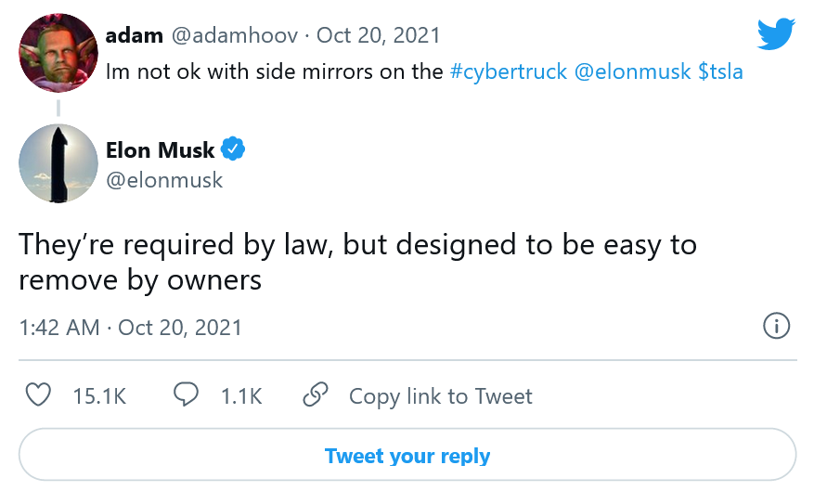The height and width of the screenshot is (504, 814).
Task: Click Elon Musk's verified badge
Action: click(x=232, y=149)
